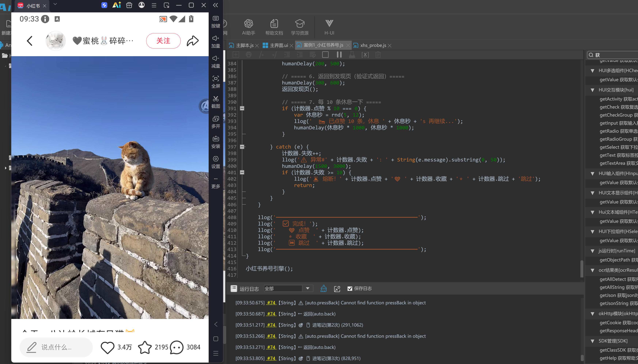Open the H-UI toolbar icon
Screen dimensions: 638x364
pyautogui.click(x=329, y=24)
